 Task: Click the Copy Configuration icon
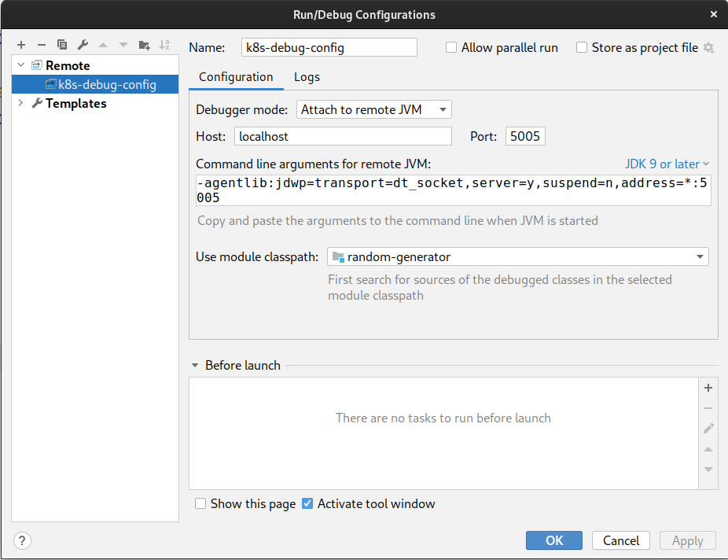[x=62, y=45]
